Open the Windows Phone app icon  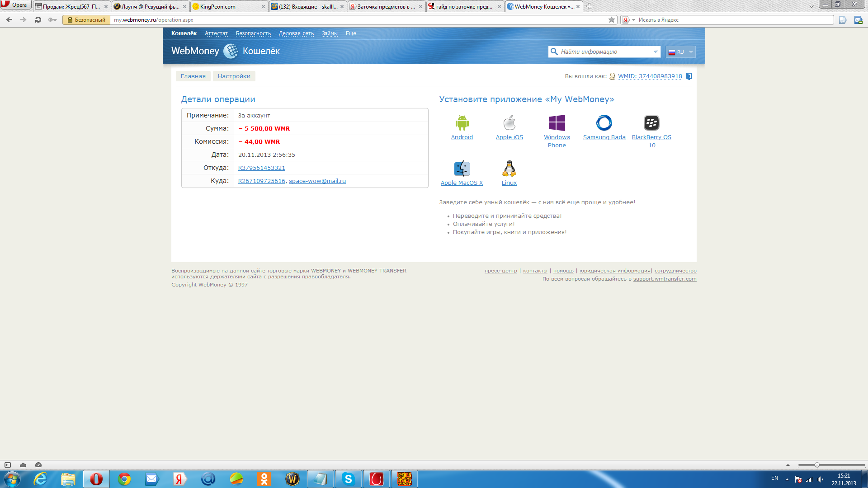click(557, 123)
